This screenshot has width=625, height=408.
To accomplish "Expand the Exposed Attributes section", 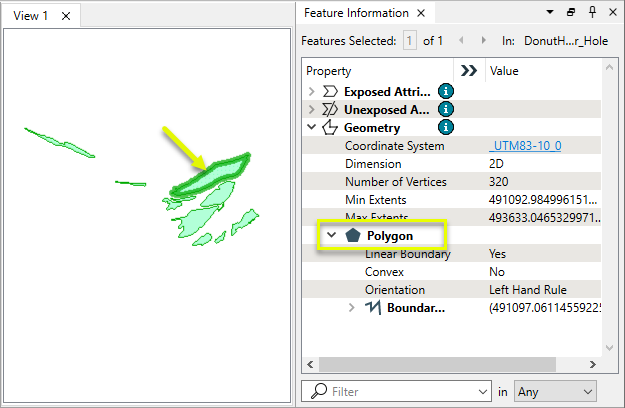I will (x=310, y=91).
